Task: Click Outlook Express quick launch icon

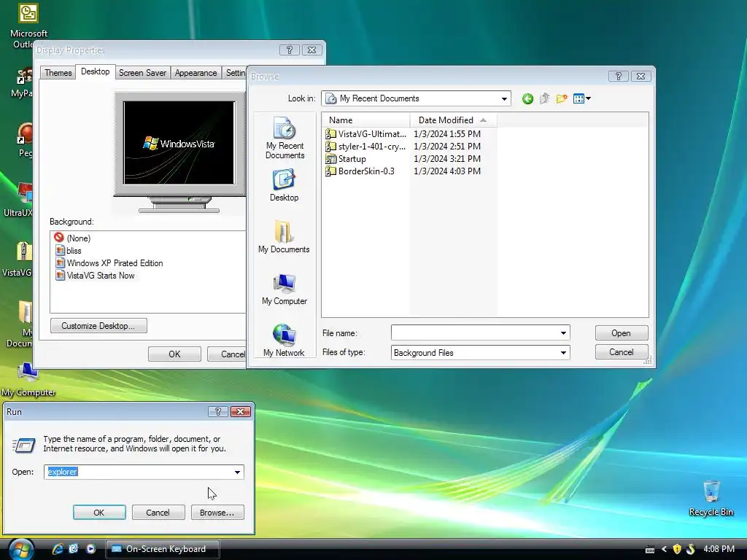Action: (x=74, y=549)
